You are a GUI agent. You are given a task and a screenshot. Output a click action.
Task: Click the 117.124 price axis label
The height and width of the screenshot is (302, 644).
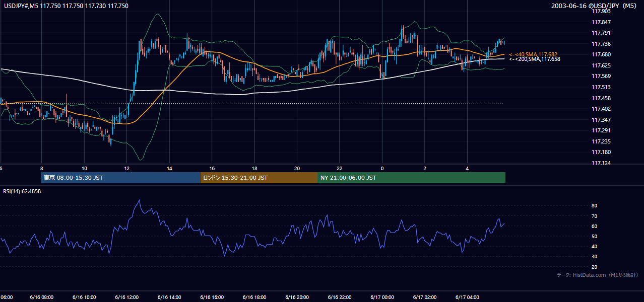tap(601, 163)
